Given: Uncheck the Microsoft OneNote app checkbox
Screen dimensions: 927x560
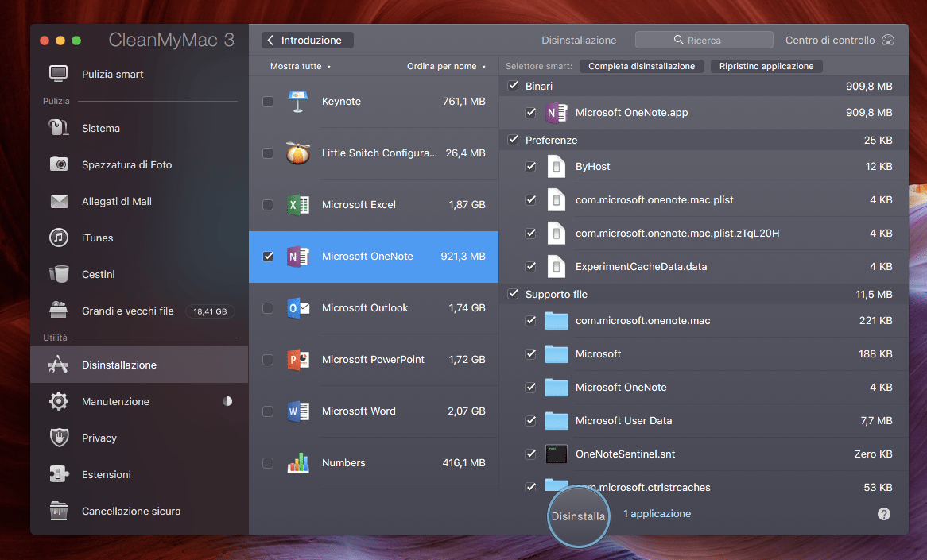Looking at the screenshot, I should coord(531,113).
